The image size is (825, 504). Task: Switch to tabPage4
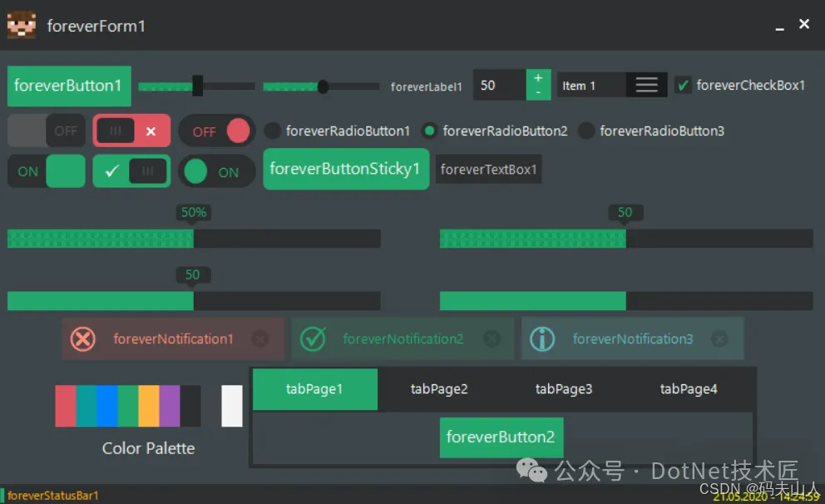point(689,389)
